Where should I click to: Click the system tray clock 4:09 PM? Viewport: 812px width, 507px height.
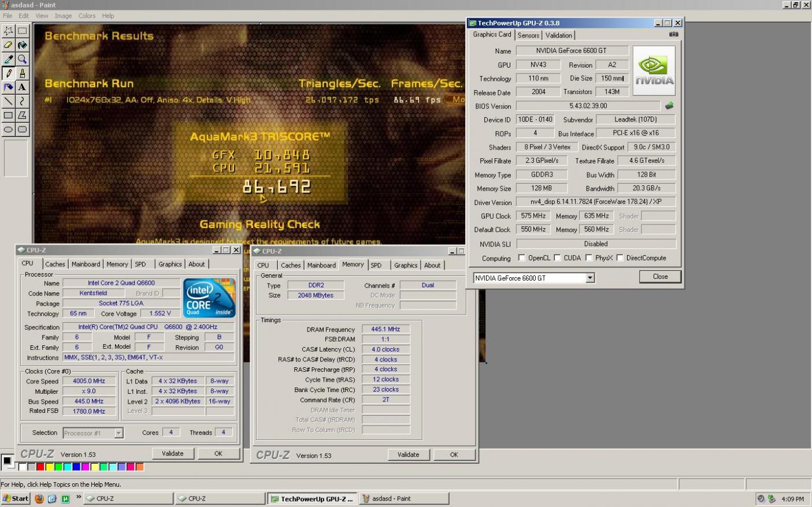792,499
